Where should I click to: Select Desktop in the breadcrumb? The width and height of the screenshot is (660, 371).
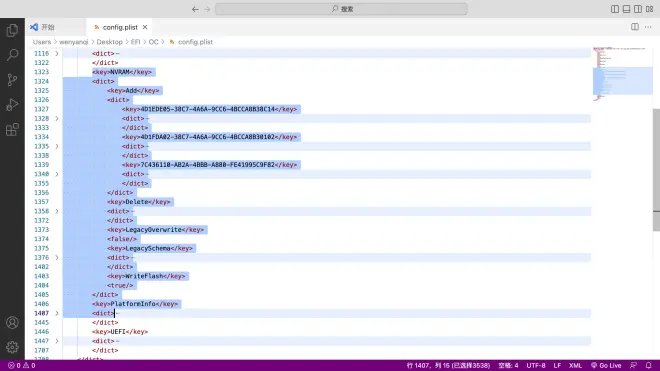[109, 42]
